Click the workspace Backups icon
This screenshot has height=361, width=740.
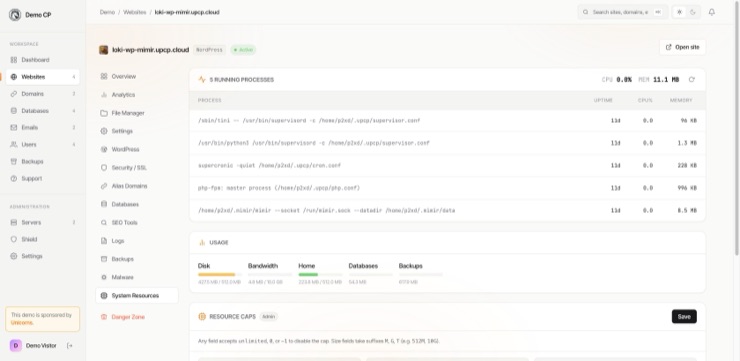click(x=14, y=161)
